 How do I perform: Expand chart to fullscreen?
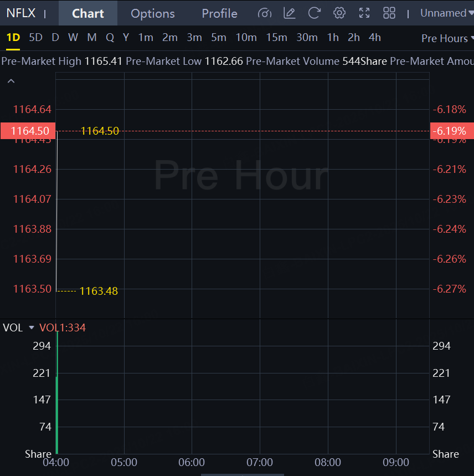[364, 13]
